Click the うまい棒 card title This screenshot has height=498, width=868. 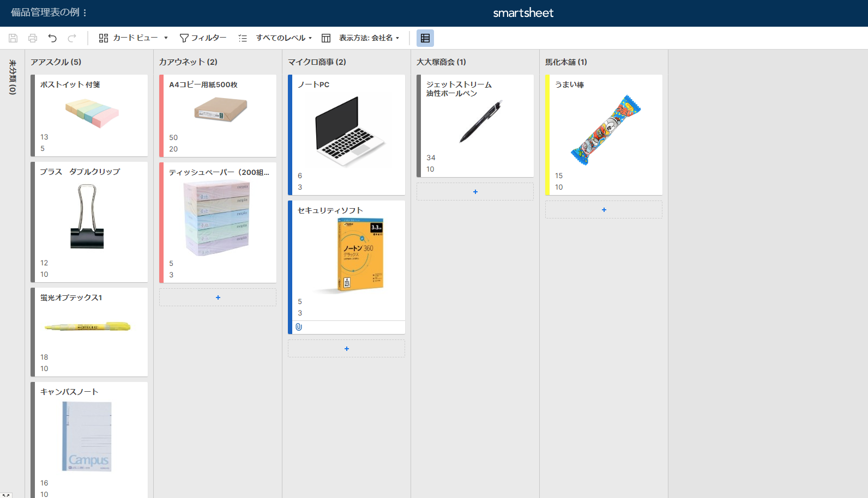(x=570, y=84)
